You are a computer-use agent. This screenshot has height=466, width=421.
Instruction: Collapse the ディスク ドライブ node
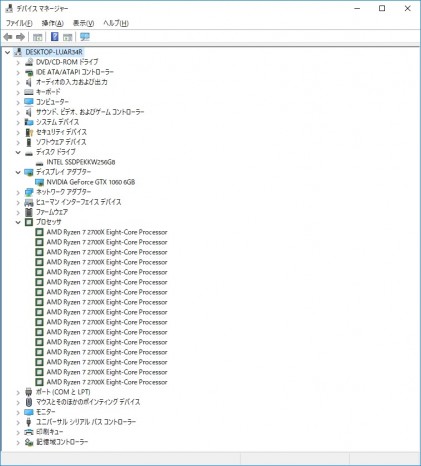coord(18,152)
